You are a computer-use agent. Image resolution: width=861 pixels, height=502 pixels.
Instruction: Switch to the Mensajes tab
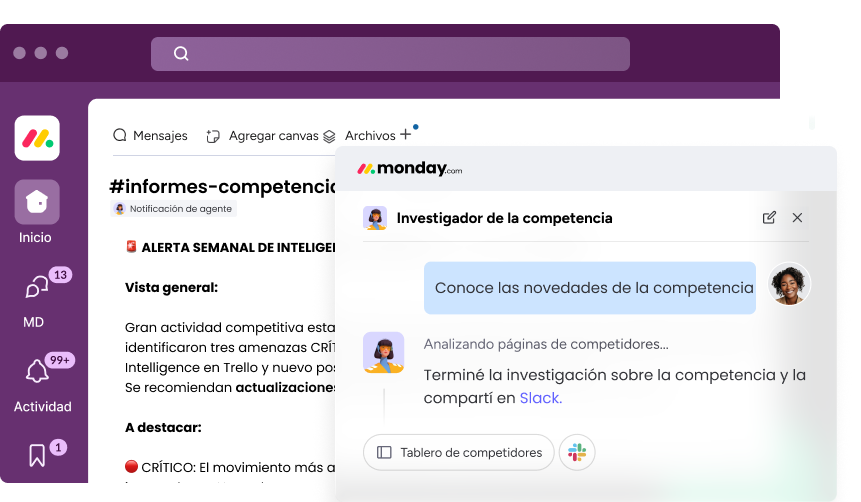(x=150, y=136)
